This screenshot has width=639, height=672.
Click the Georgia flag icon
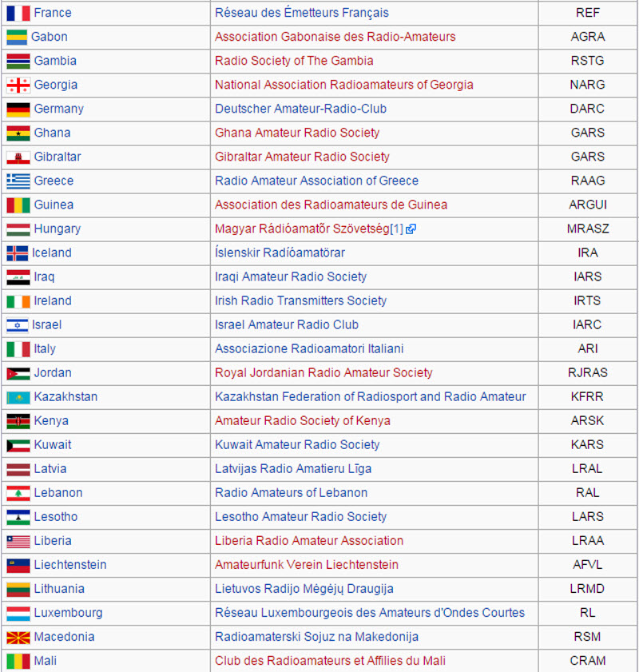18,85
